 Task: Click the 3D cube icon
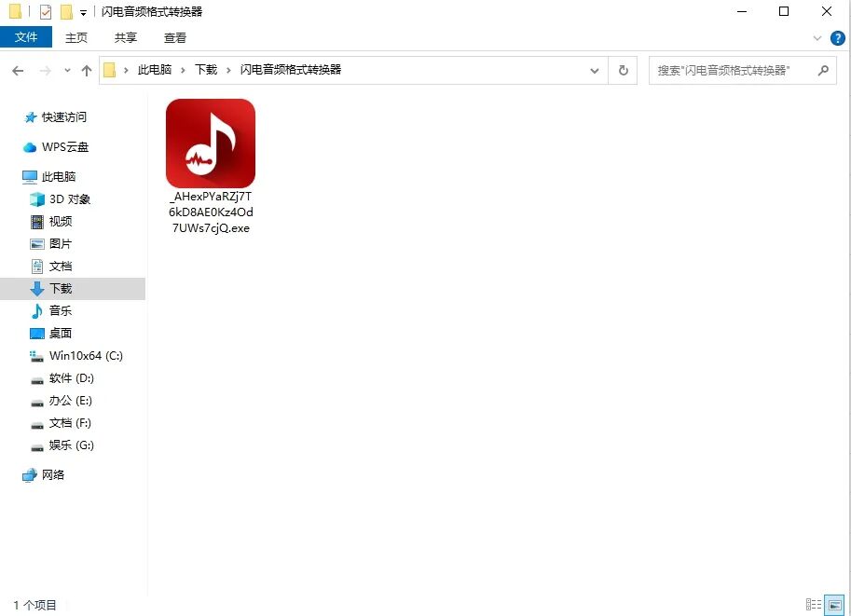tap(37, 199)
